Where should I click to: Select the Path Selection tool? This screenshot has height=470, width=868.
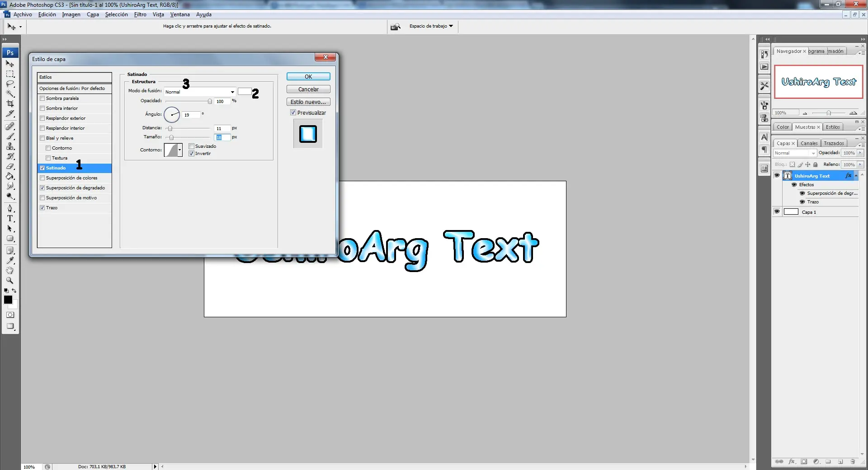(x=10, y=228)
